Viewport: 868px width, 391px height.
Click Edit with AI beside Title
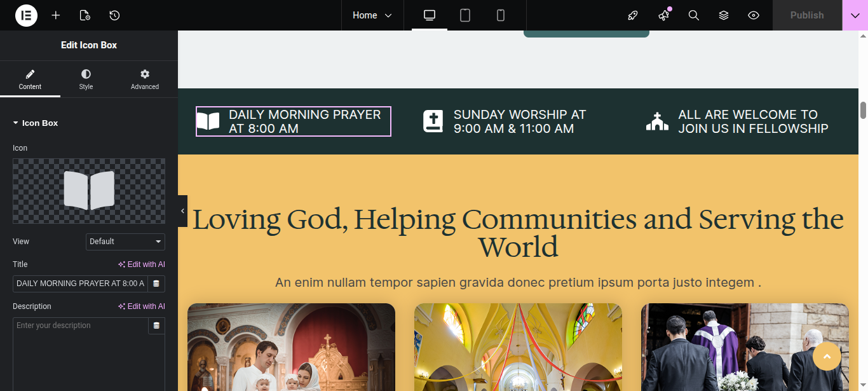click(x=142, y=264)
